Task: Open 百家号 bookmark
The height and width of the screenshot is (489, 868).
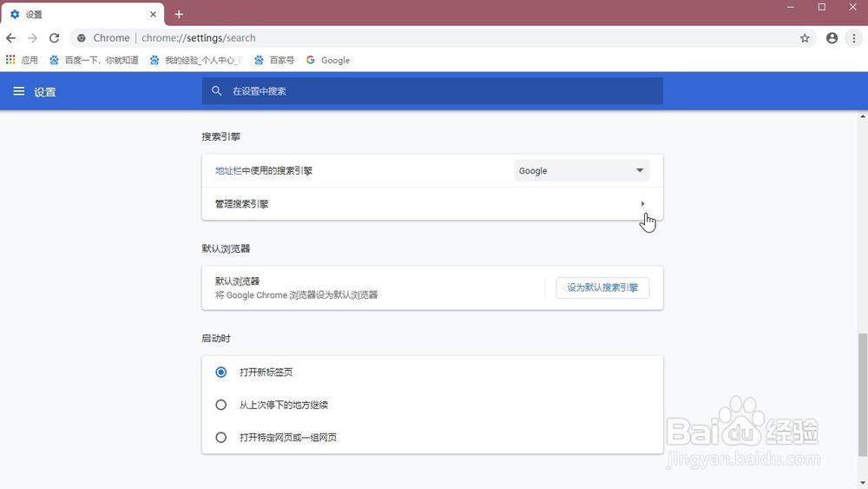Action: [274, 60]
